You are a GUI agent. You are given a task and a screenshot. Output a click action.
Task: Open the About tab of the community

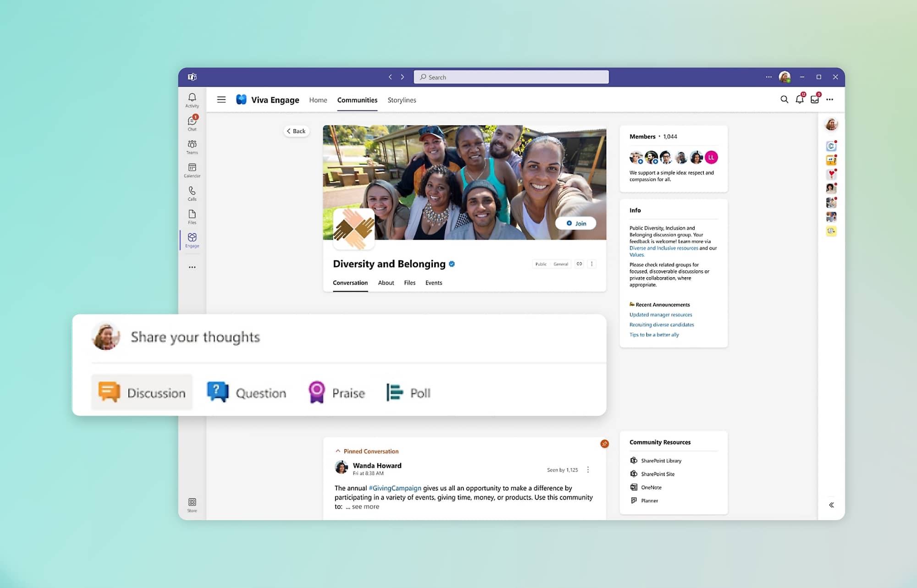(x=386, y=283)
